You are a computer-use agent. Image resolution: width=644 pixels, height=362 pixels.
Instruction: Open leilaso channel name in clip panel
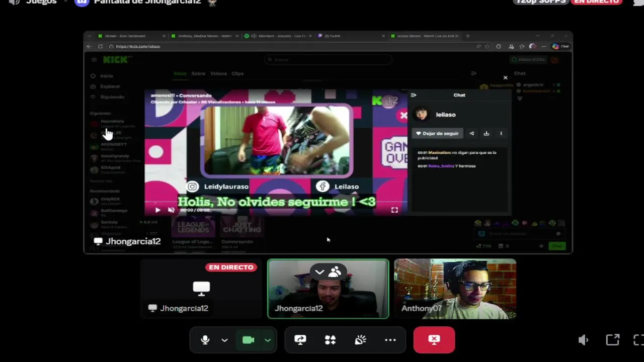pyautogui.click(x=445, y=115)
